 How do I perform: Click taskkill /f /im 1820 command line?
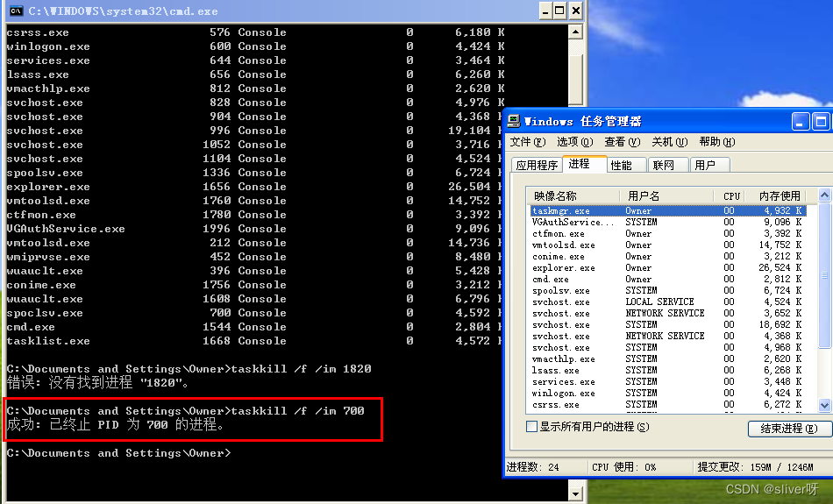(189, 368)
